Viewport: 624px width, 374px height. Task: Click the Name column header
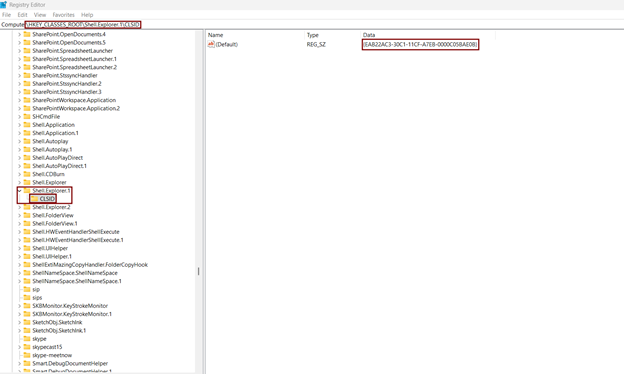tap(215, 35)
